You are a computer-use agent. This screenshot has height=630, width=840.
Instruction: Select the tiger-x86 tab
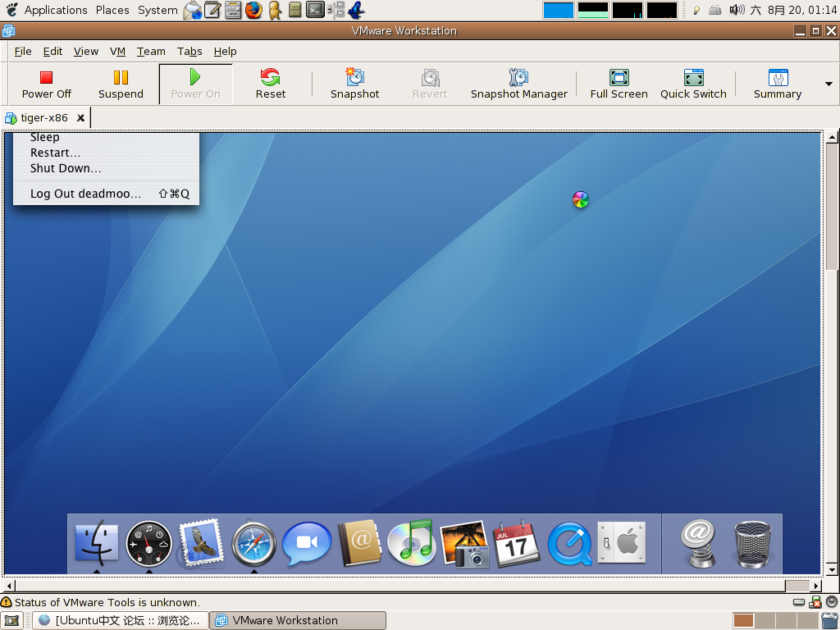click(x=44, y=118)
